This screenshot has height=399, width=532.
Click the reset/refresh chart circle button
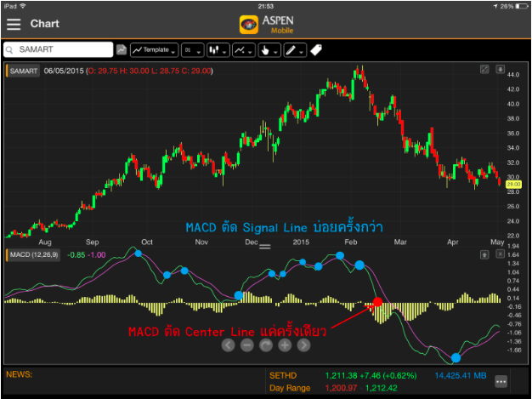click(265, 345)
